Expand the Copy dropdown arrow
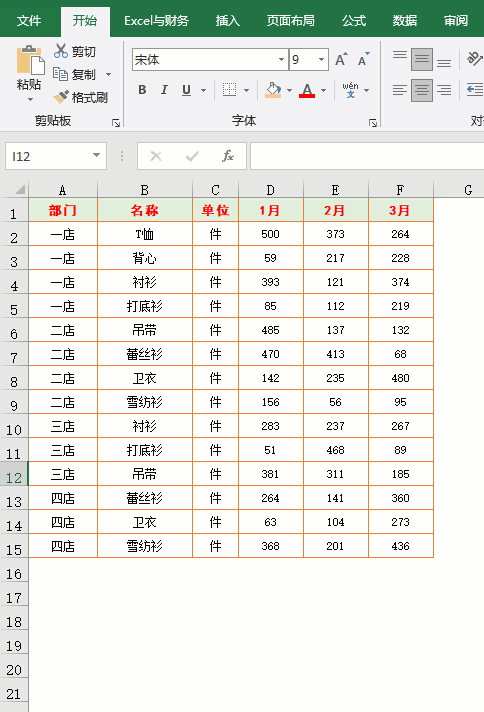Image resolution: width=484 pixels, height=712 pixels. point(109,74)
